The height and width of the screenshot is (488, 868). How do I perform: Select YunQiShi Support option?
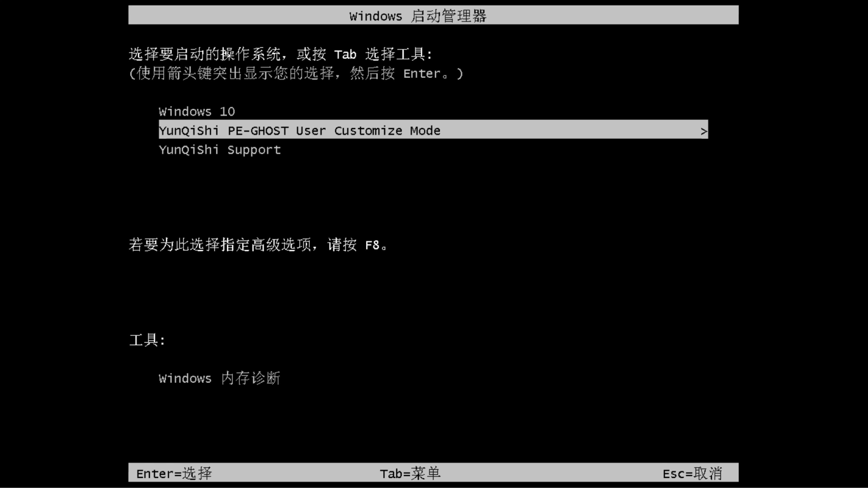tap(219, 150)
